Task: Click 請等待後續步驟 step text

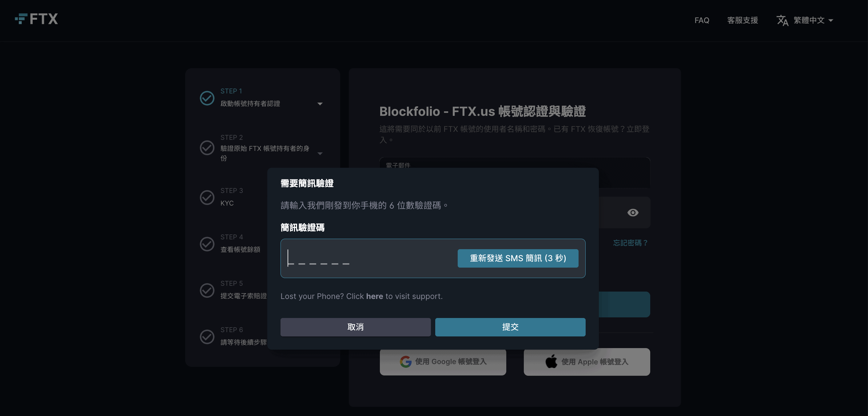Action: 244,342
